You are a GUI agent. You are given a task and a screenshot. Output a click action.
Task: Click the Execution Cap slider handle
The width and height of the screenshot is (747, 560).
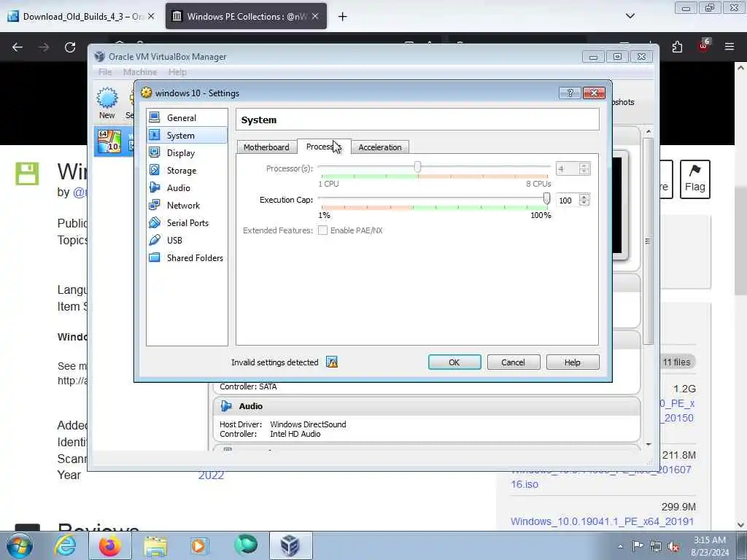coord(547,198)
